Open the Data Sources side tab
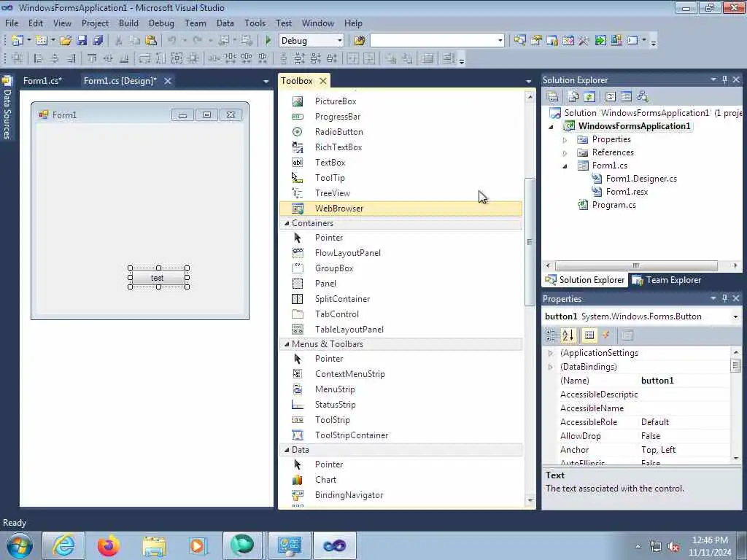Image resolution: width=747 pixels, height=560 pixels. pos(7,108)
